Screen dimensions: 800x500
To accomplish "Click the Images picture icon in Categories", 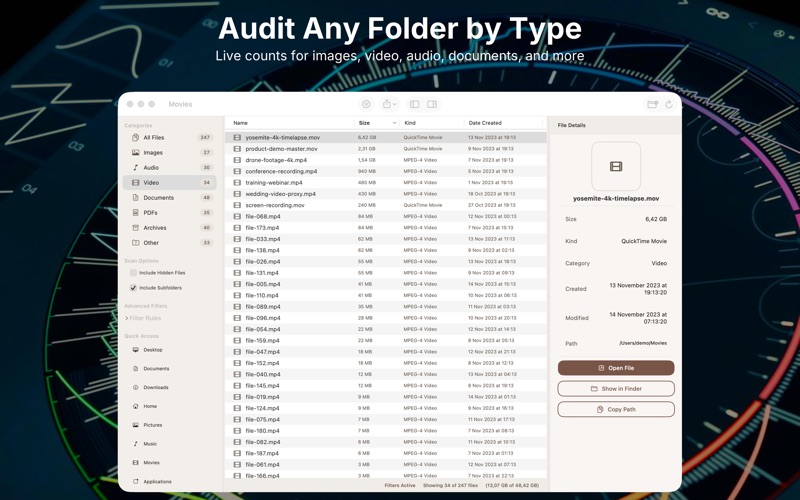I will [135, 153].
